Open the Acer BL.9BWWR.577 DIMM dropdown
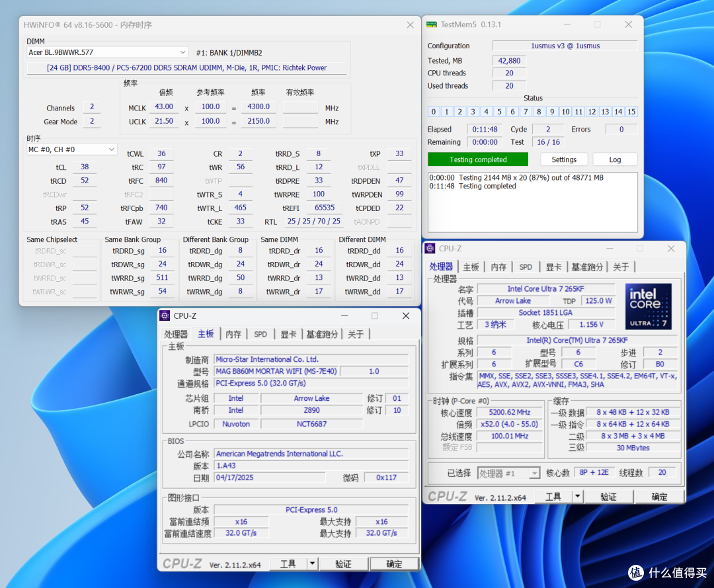This screenshot has width=714, height=588. coord(182,52)
